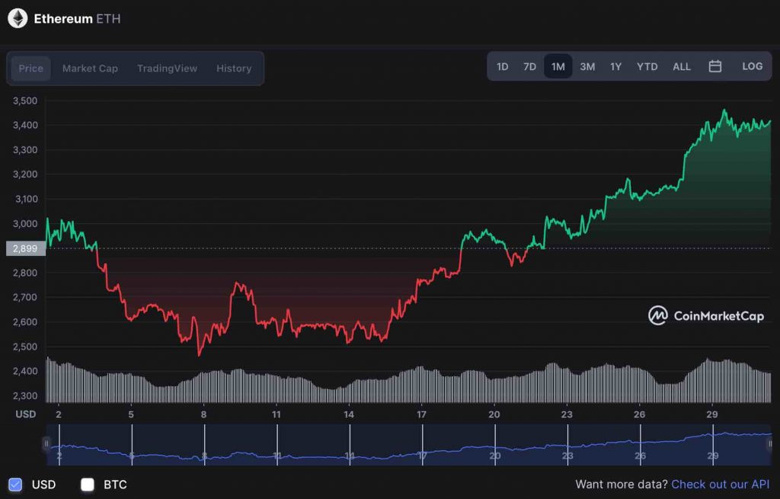Open the History tab
780x499 pixels.
234,68
